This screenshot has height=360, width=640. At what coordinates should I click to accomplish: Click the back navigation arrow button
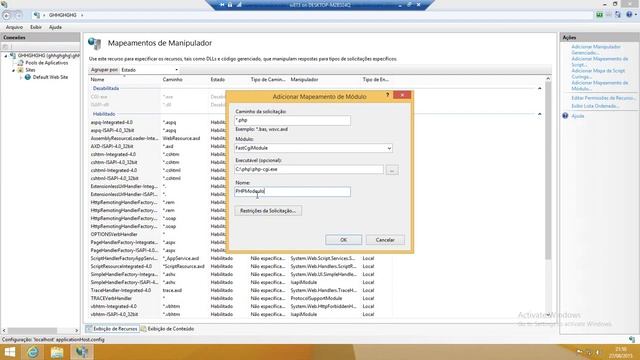click(7, 15)
